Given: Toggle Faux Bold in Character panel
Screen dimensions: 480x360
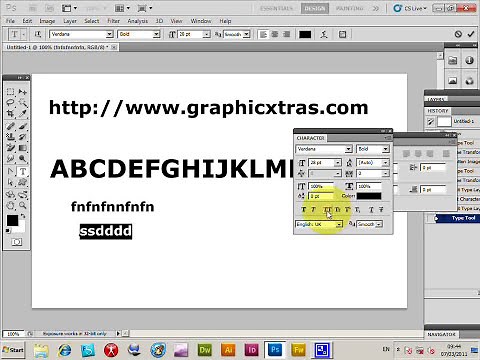Looking at the screenshot, I should pos(303,210).
